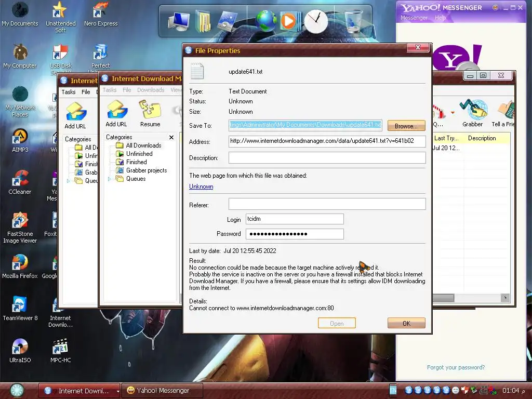Launch Mozilla Firefox shortcut
Image resolution: width=532 pixels, height=399 pixels.
[x=20, y=267]
